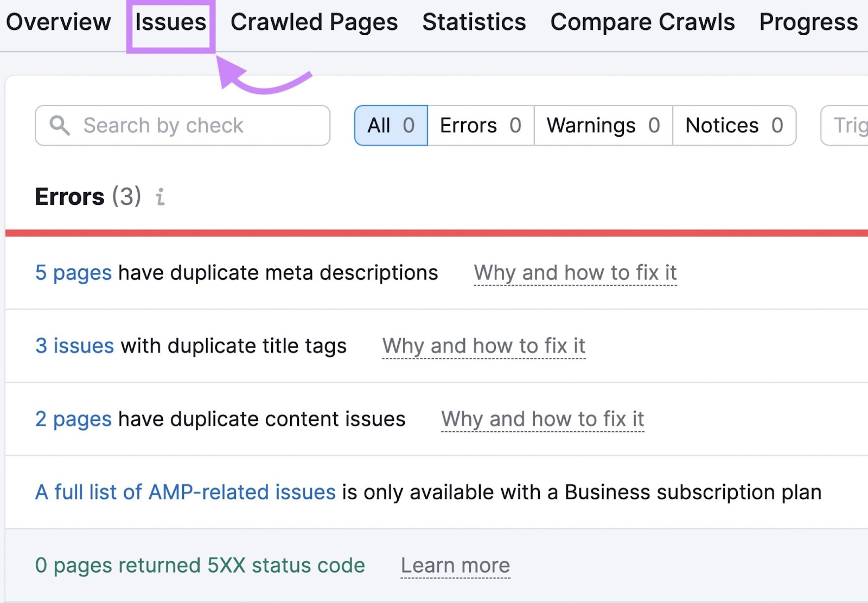Open the '2 pages' duplicate content link
This screenshot has height=603, width=868.
(x=73, y=419)
